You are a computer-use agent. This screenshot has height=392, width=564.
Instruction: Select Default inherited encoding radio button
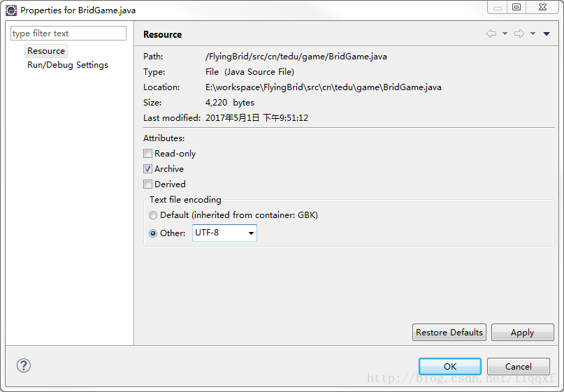pyautogui.click(x=153, y=215)
